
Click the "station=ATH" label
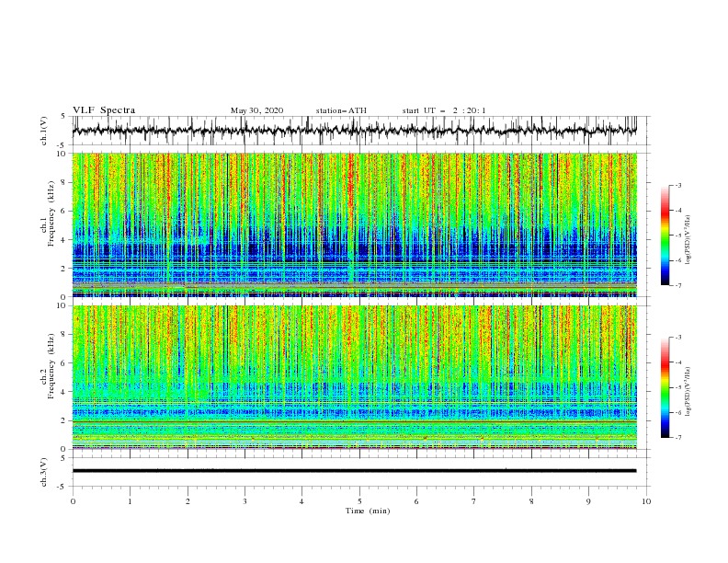coord(341,110)
